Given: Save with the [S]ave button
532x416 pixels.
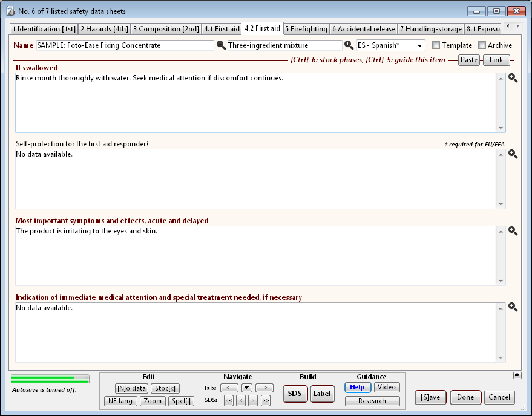Looking at the screenshot, I should click(x=430, y=397).
